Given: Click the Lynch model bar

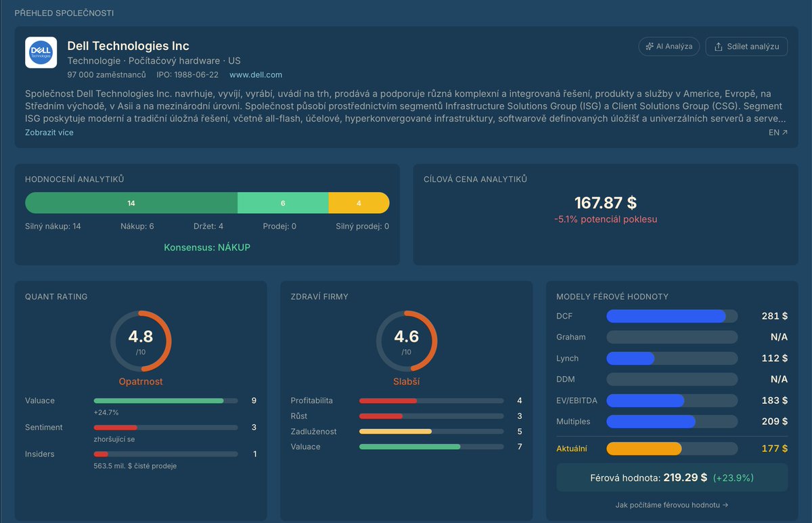Looking at the screenshot, I should click(x=672, y=358).
